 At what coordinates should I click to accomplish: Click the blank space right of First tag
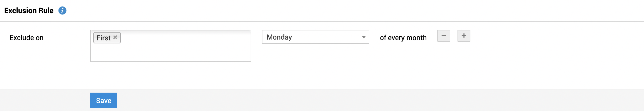click(185, 38)
